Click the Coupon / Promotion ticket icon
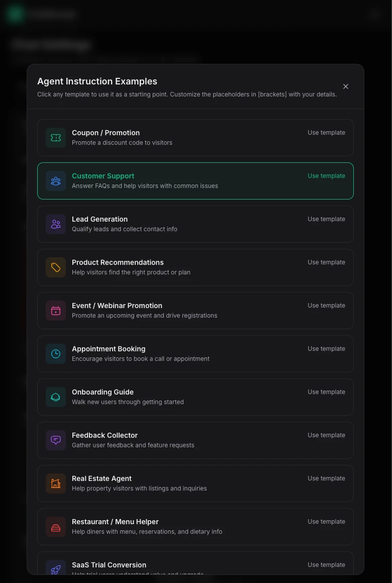The image size is (392, 583). coord(56,138)
